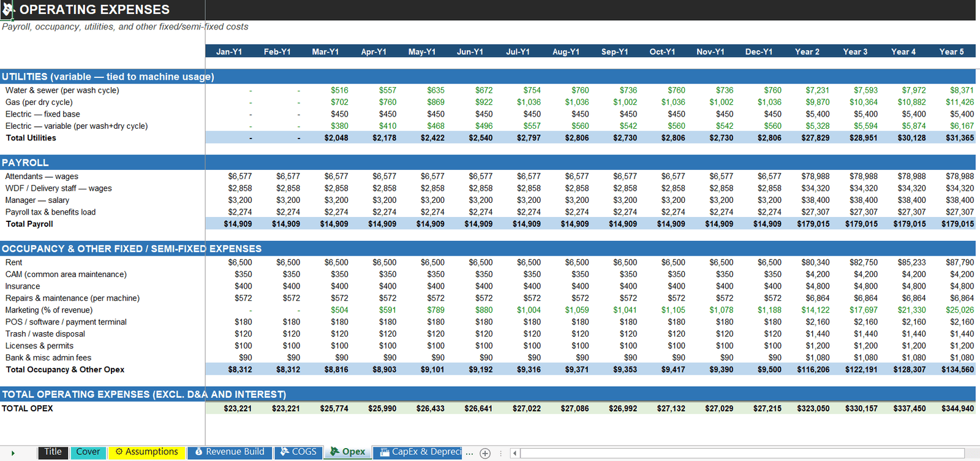Click the TOTAL OPEX row label

point(28,408)
